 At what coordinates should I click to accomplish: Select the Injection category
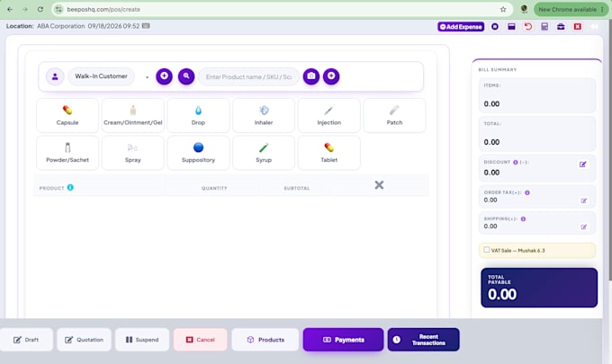coord(329,115)
